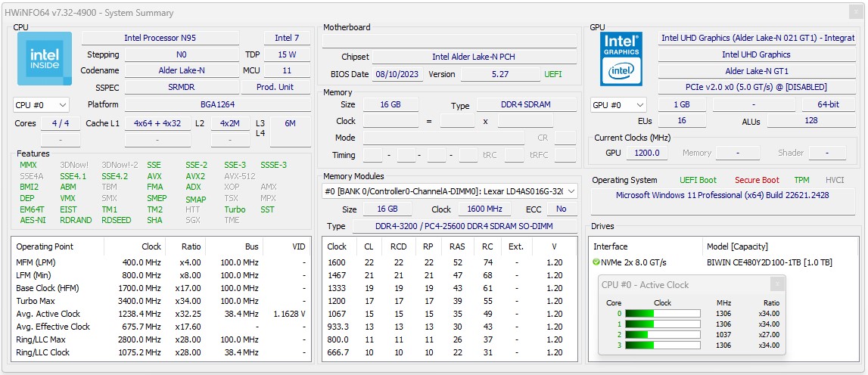The width and height of the screenshot is (868, 375).
Task: Click the Intel Alder Lake-N PCH chipset field
Action: [474, 57]
